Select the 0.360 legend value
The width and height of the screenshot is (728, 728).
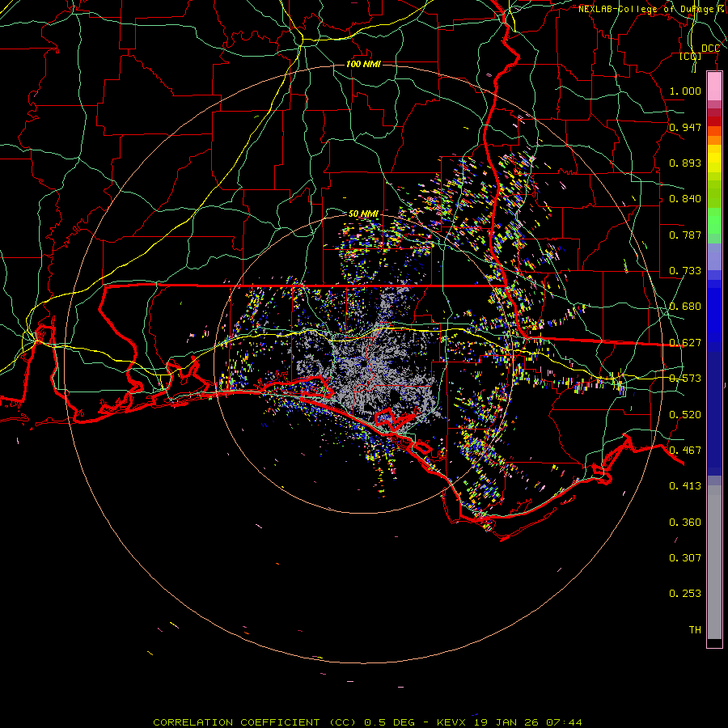(685, 523)
